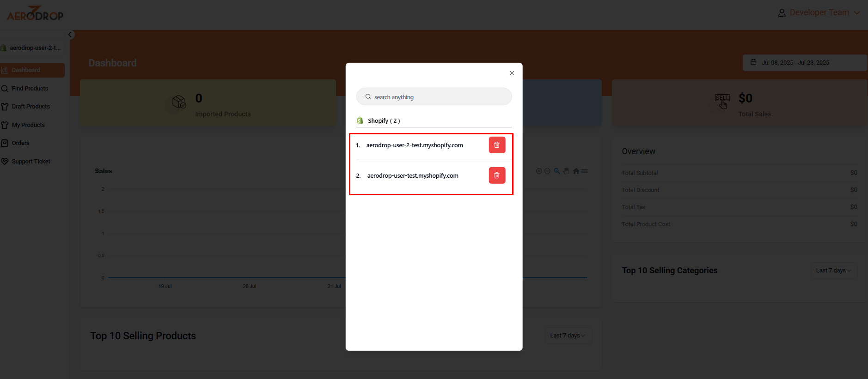Image resolution: width=868 pixels, height=379 pixels.
Task: Click the Top 10 Selling Categories heading
Action: point(669,271)
